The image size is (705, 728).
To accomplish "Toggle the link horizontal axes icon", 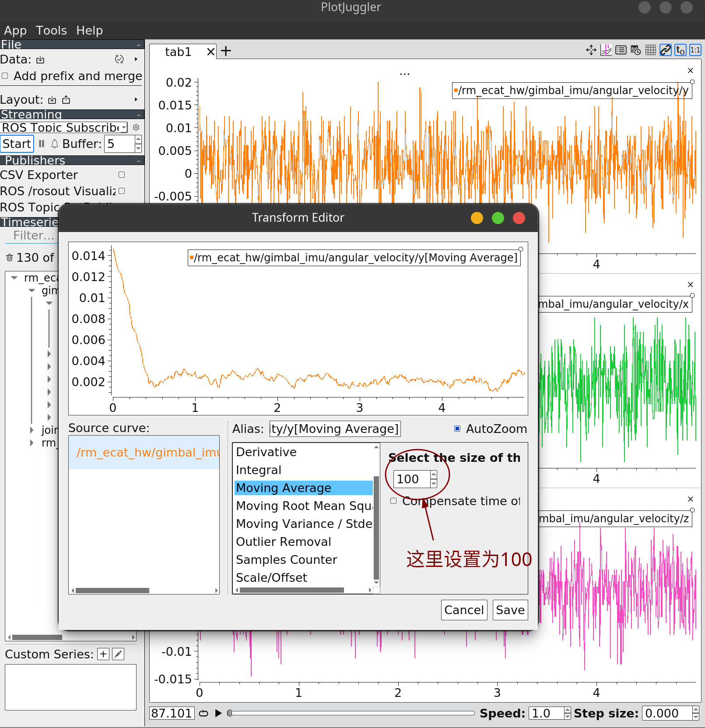I will tap(666, 50).
